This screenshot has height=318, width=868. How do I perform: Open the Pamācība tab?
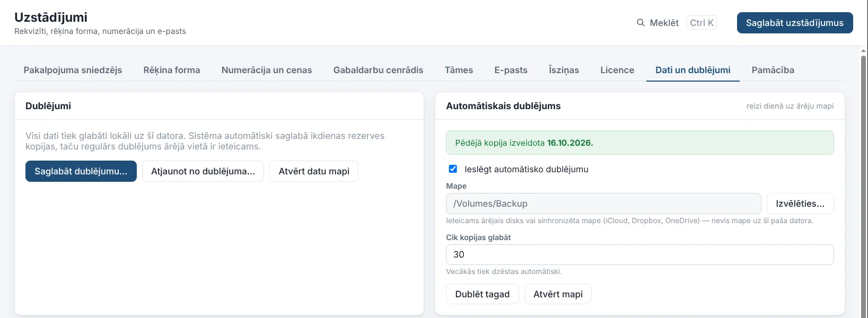pos(773,70)
